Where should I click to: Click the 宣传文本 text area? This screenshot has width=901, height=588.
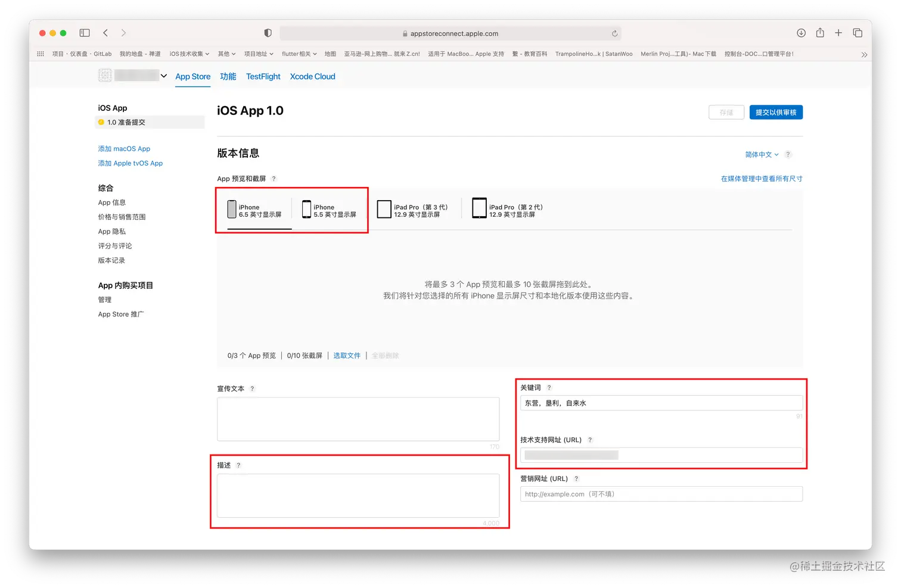[358, 419]
